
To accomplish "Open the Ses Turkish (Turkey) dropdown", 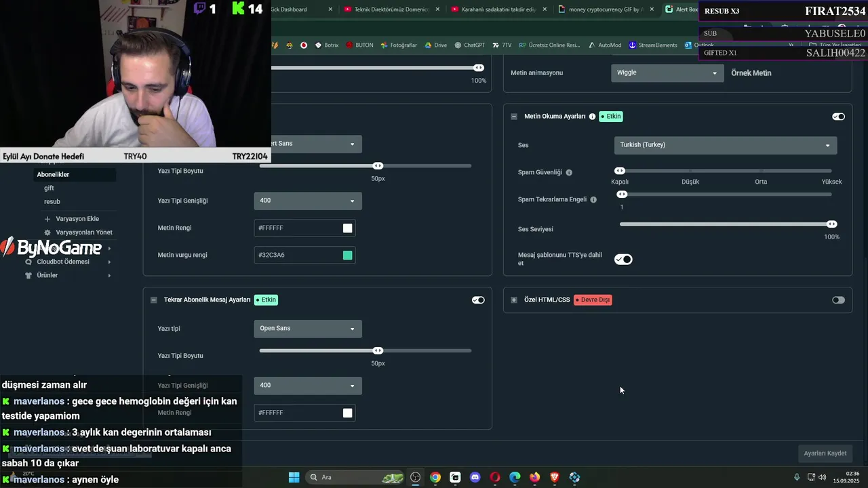I will tap(726, 145).
